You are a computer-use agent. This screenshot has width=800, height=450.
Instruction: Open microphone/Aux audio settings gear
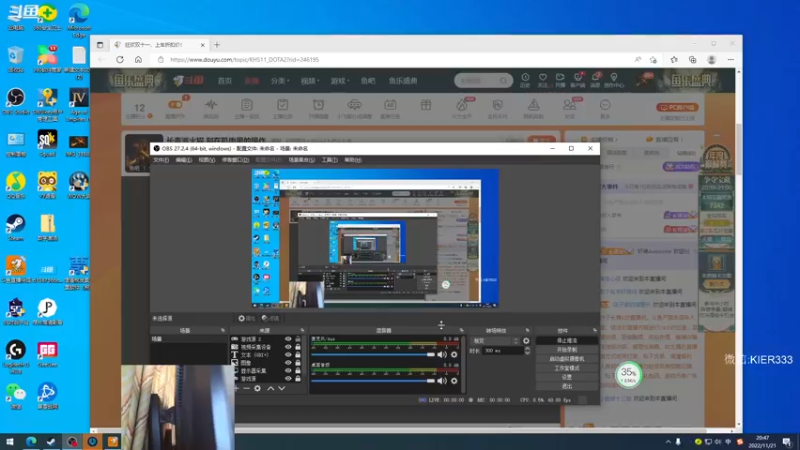tap(454, 354)
